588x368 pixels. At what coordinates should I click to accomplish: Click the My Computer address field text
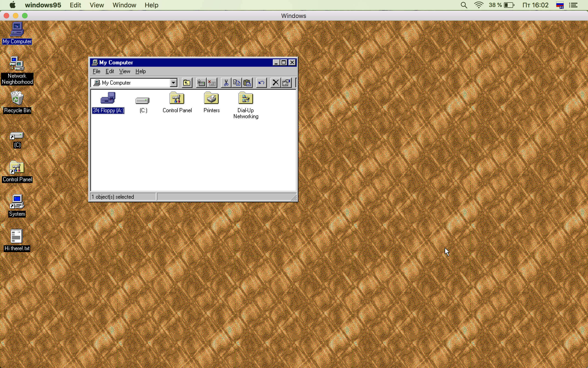point(116,83)
